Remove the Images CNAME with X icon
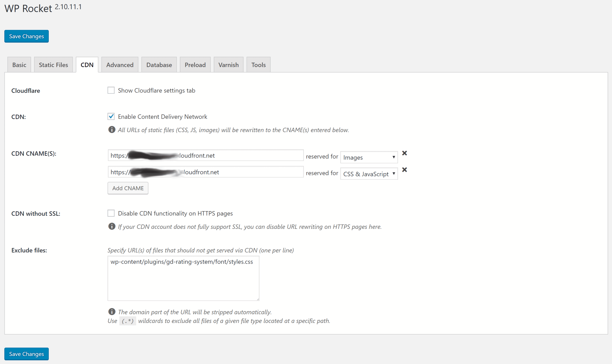This screenshot has height=364, width=612. point(404,153)
